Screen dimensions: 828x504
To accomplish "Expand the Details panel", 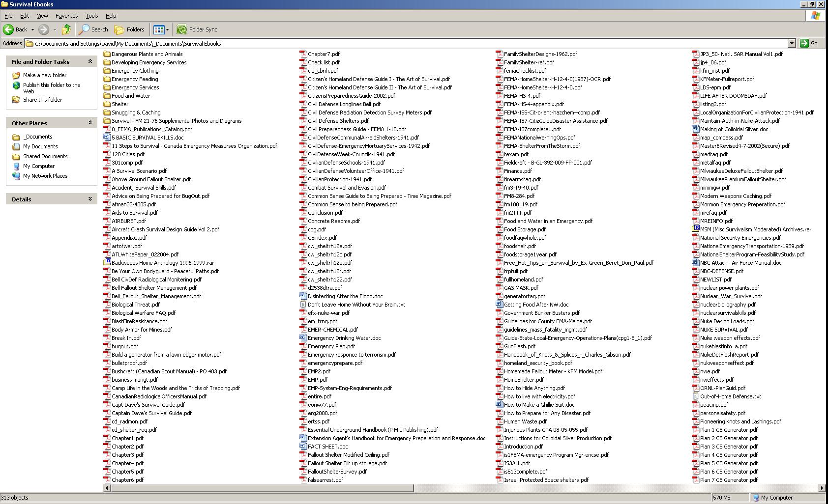I will (x=90, y=199).
